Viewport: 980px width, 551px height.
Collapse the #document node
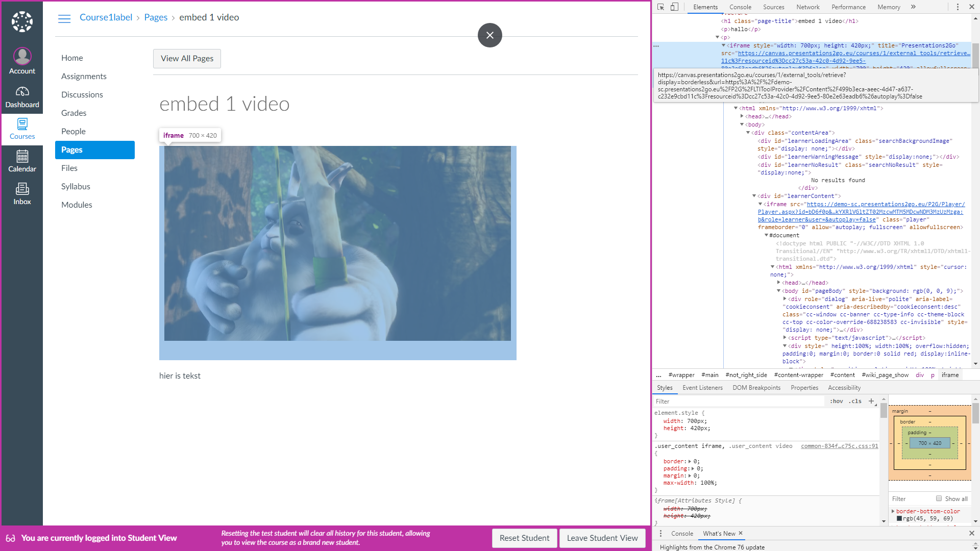766,235
